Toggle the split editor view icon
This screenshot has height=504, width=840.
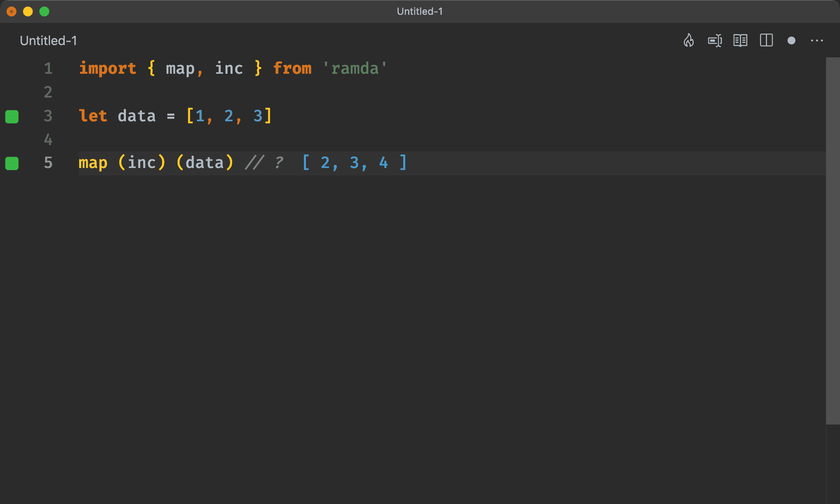point(767,41)
